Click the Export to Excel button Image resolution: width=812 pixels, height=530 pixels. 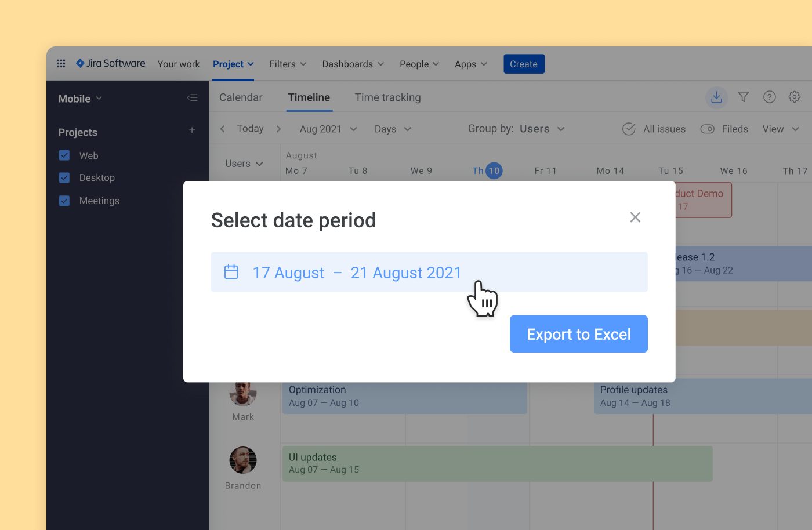click(x=578, y=334)
